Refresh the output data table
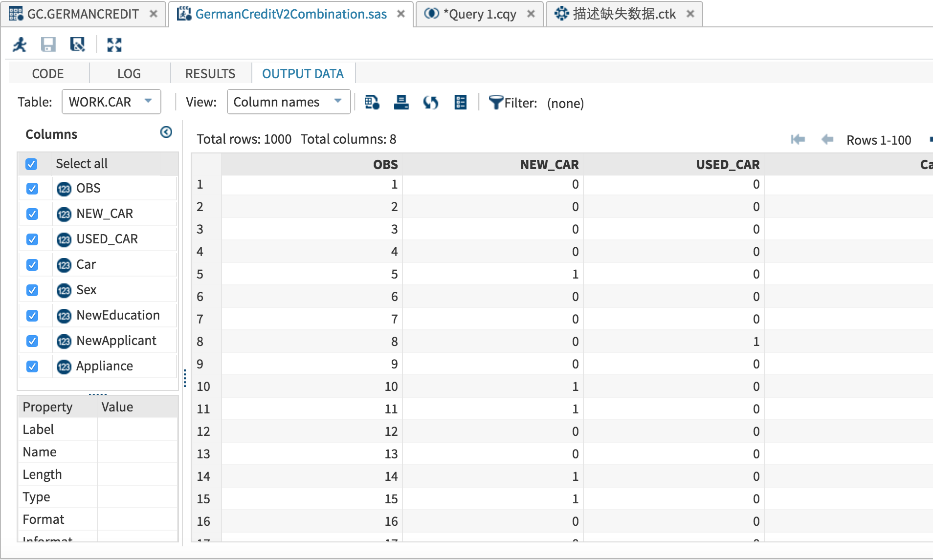 point(431,103)
